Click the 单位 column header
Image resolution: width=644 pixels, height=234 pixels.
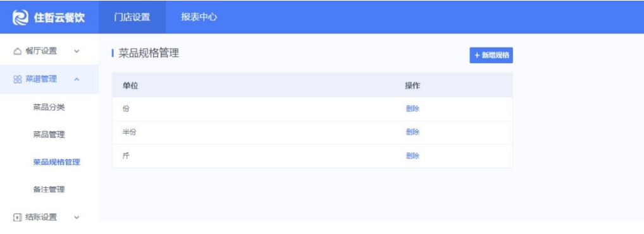pyautogui.click(x=130, y=85)
